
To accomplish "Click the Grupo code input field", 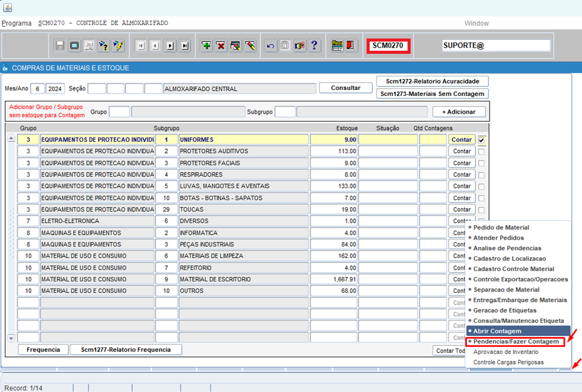I will [119, 112].
